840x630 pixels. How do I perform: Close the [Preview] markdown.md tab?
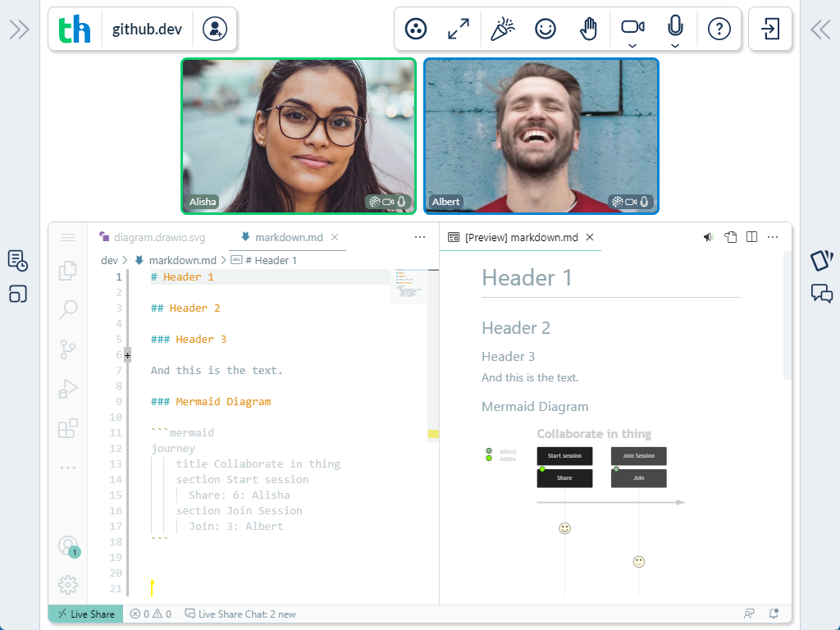click(x=590, y=237)
